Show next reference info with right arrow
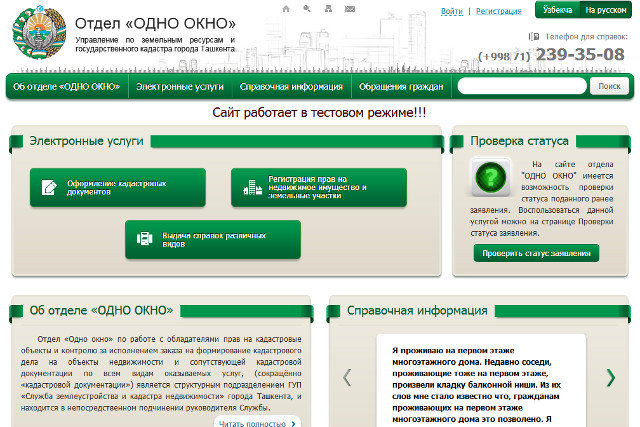Viewport: 640px width, 427px height. pos(611,377)
